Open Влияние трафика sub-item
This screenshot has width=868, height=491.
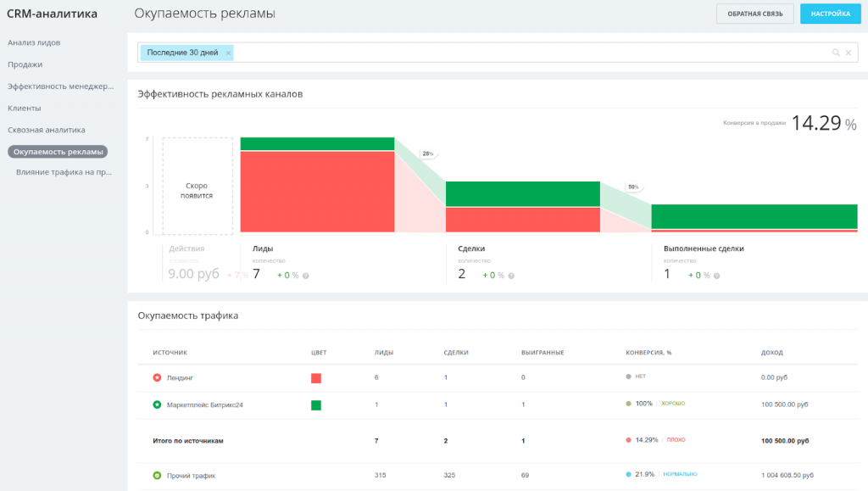tap(64, 172)
